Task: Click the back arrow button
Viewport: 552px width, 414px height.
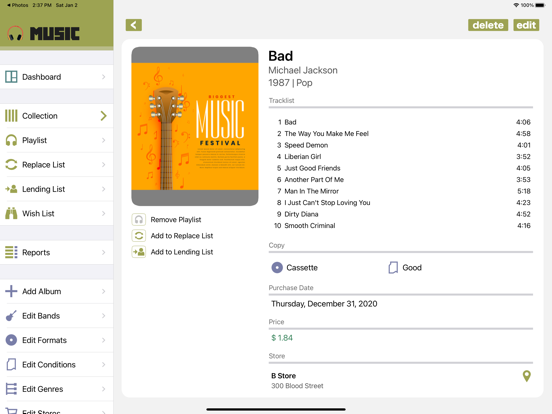Action: 134,25
